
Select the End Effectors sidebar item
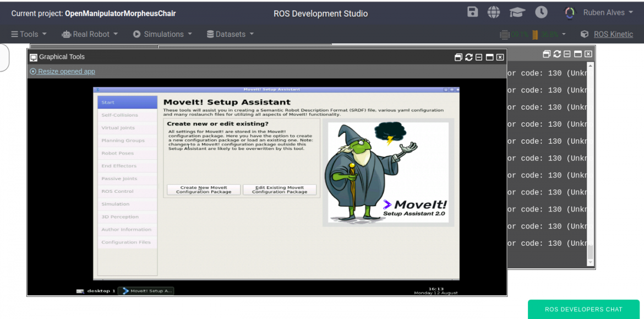(x=127, y=166)
